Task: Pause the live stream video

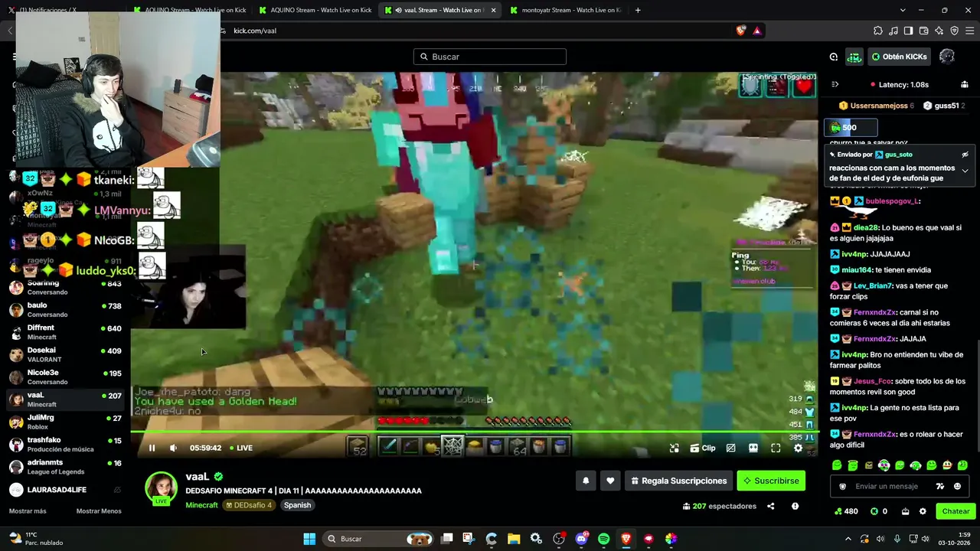Action: click(x=152, y=448)
